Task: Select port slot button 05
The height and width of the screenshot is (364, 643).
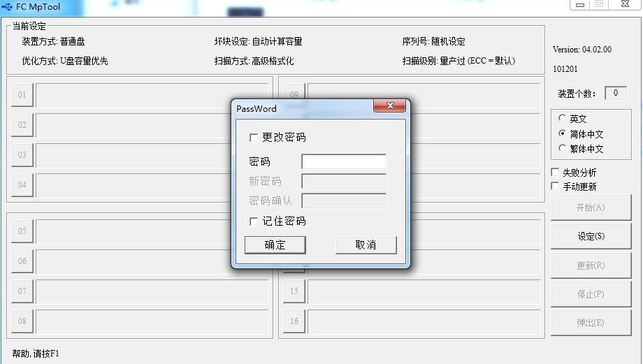Action: [22, 231]
